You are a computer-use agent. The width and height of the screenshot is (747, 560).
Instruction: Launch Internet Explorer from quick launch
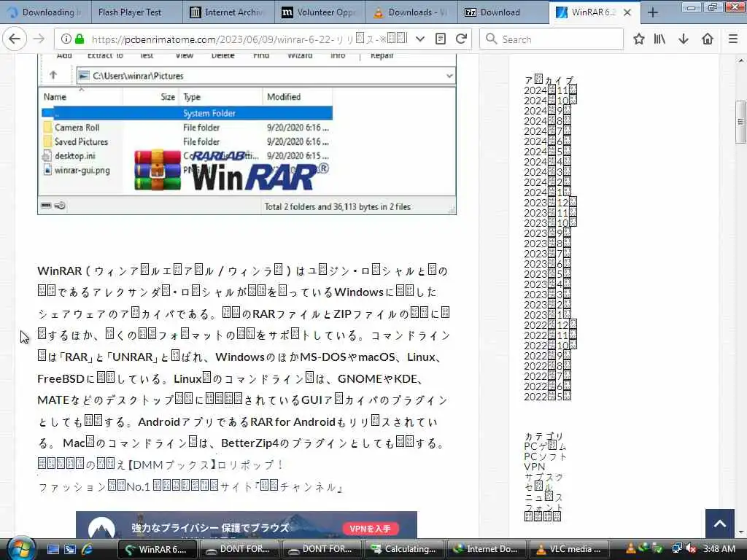pyautogui.click(x=88, y=550)
